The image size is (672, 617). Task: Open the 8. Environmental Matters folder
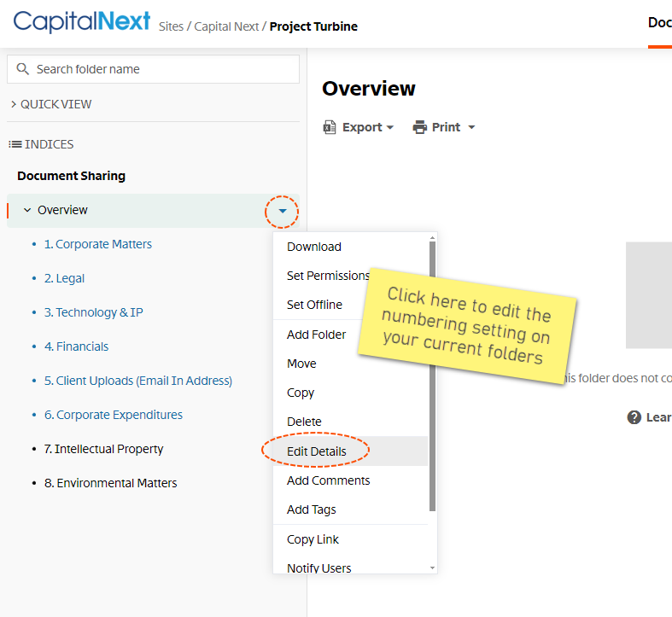110,483
